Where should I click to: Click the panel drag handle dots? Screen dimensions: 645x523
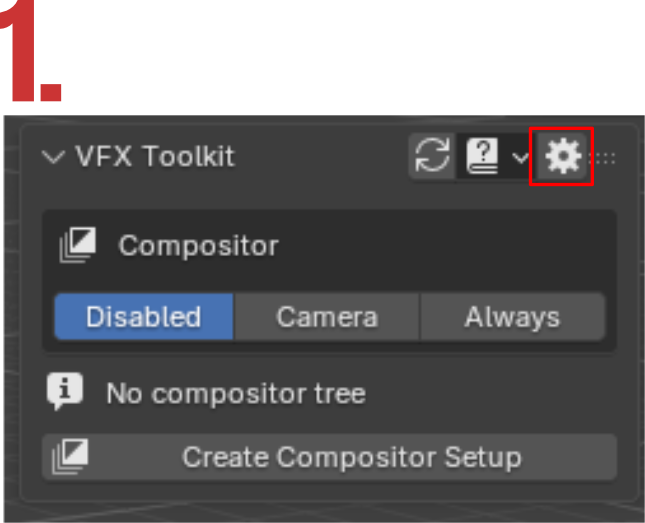605,158
